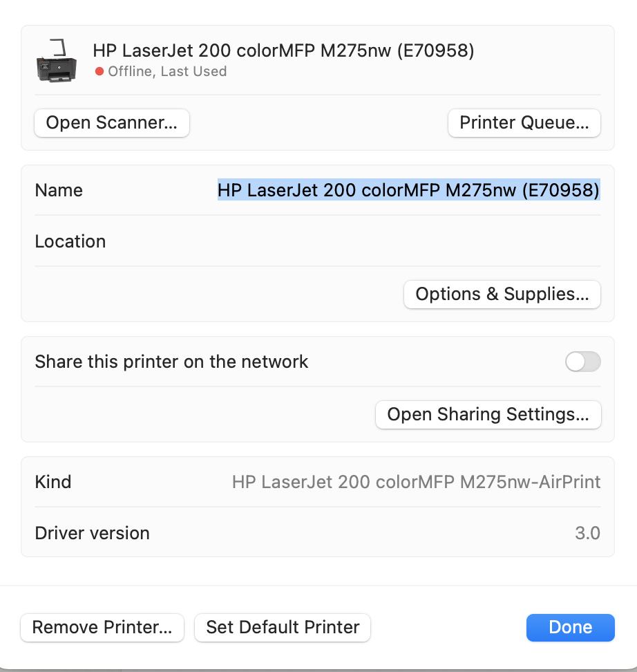Click Remove Printer button
Image resolution: width=637 pixels, height=672 pixels.
pyautogui.click(x=102, y=628)
